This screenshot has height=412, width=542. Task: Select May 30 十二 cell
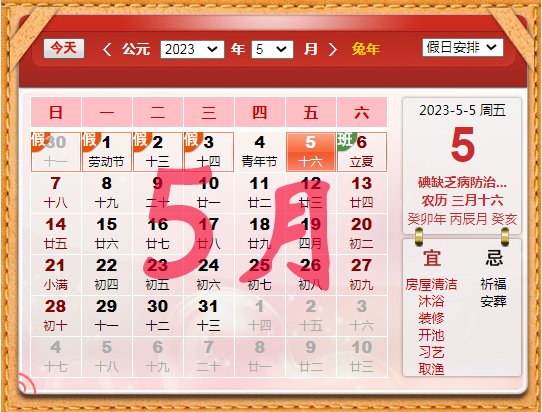158,316
